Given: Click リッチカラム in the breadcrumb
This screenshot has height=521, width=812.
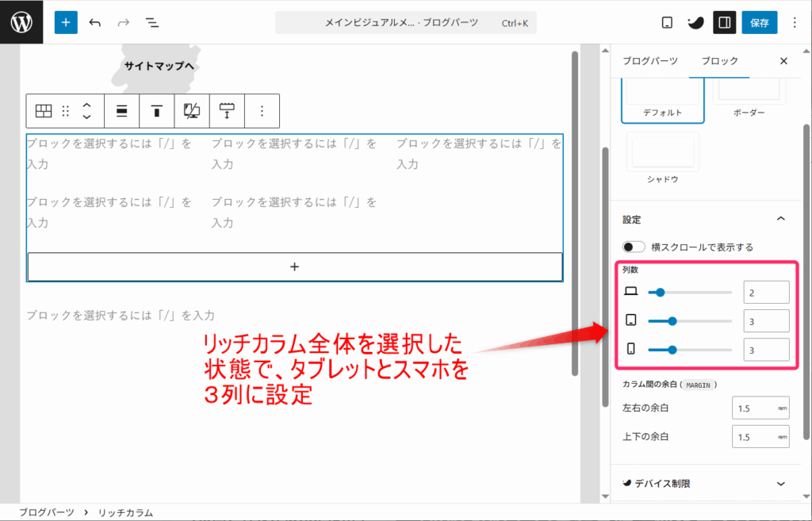Looking at the screenshot, I should [x=125, y=513].
